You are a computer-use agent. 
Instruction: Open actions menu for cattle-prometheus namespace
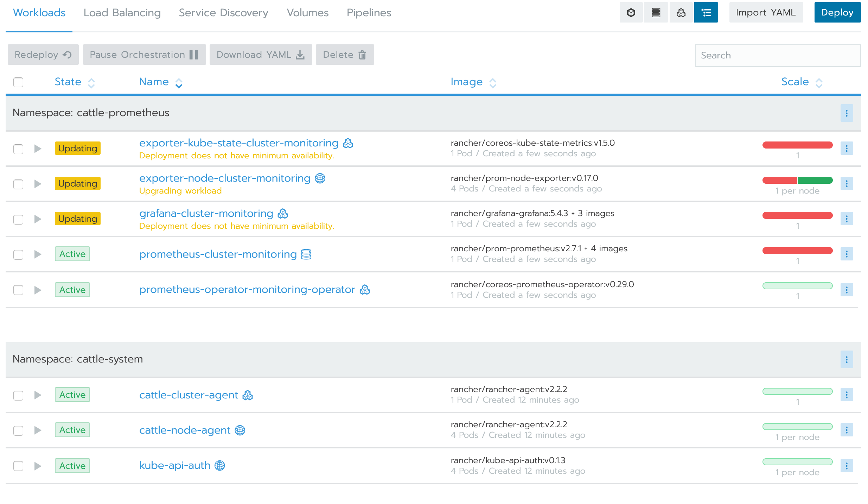click(847, 113)
